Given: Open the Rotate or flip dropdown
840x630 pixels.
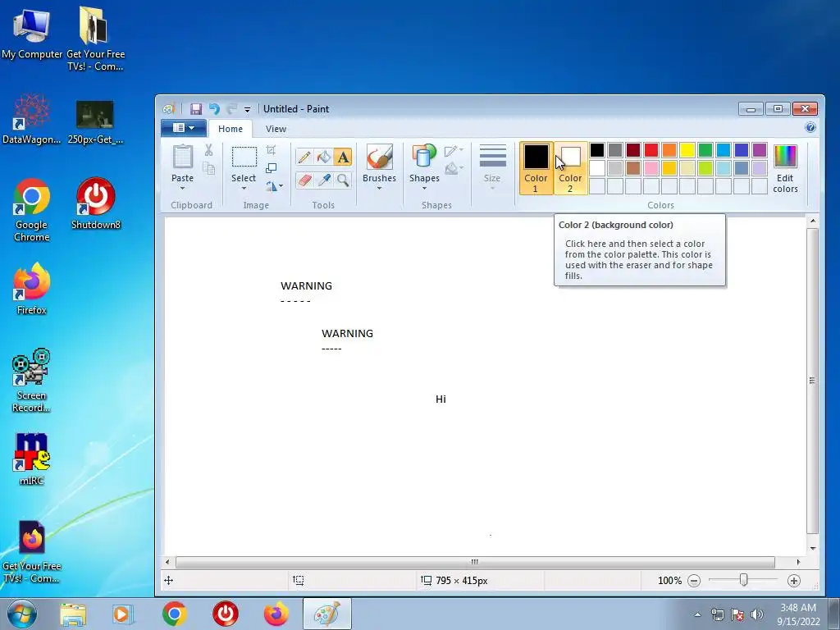Looking at the screenshot, I should pyautogui.click(x=274, y=186).
